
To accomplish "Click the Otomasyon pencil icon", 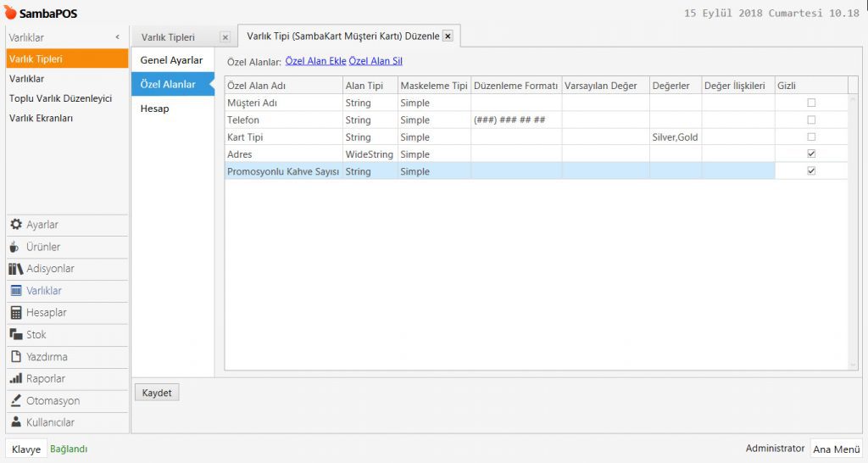I will 16,401.
